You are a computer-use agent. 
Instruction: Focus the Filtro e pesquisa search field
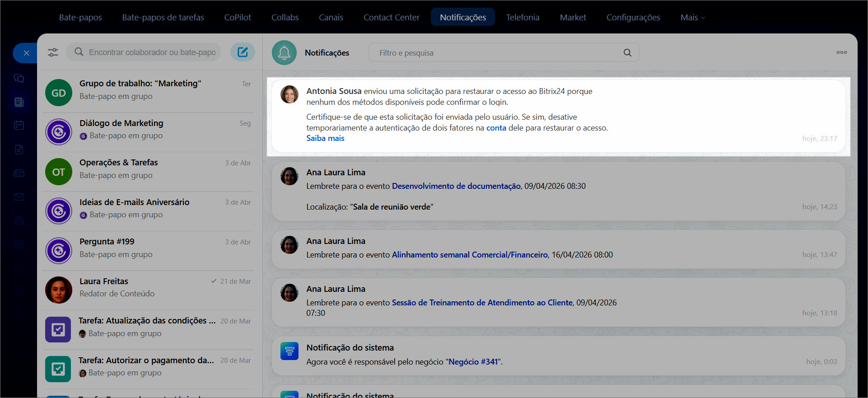point(497,53)
